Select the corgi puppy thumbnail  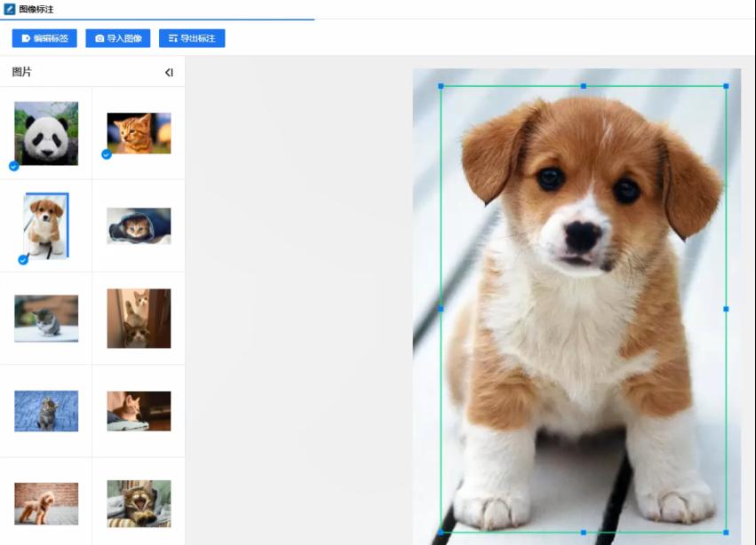coord(46,225)
